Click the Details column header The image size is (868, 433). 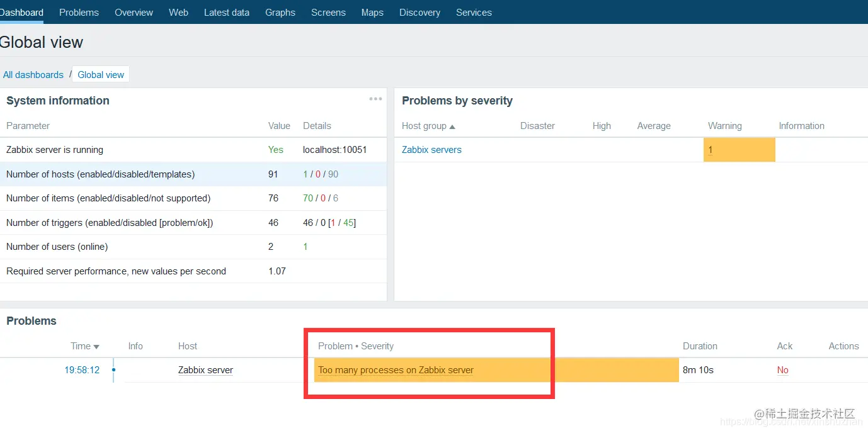point(317,126)
